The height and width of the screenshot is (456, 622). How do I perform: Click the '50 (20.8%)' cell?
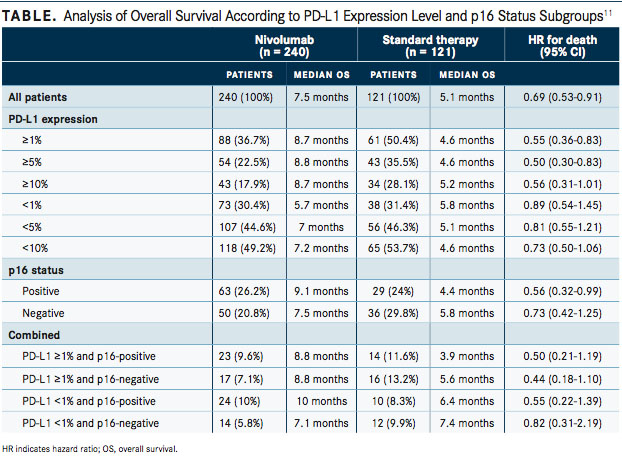pos(244,313)
